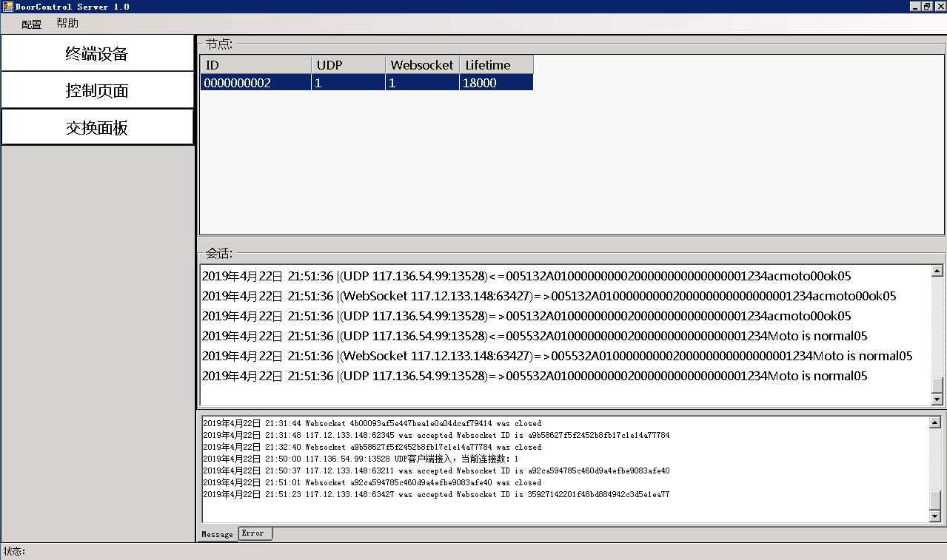Click the restore window button in title bar
The width and height of the screenshot is (947, 560).
pos(927,7)
